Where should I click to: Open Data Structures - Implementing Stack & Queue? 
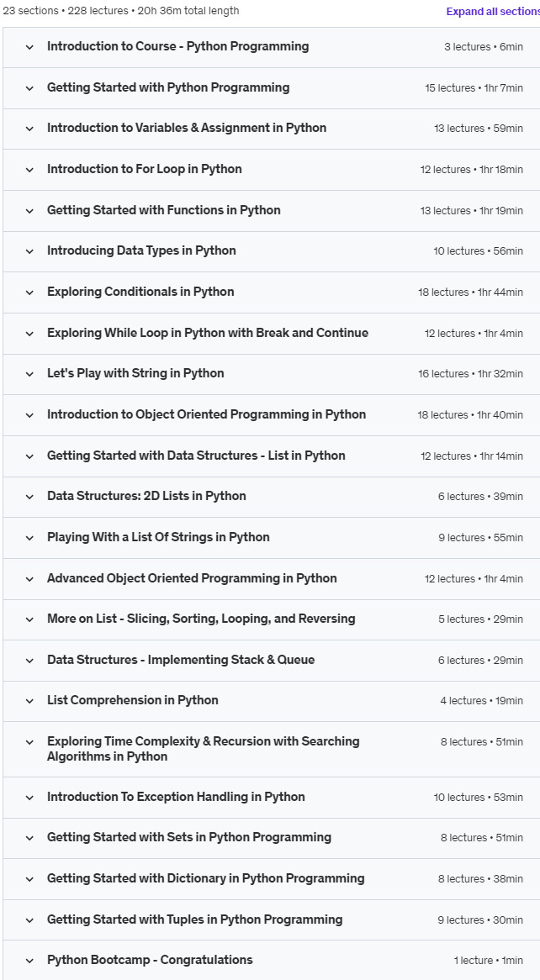tap(181, 660)
